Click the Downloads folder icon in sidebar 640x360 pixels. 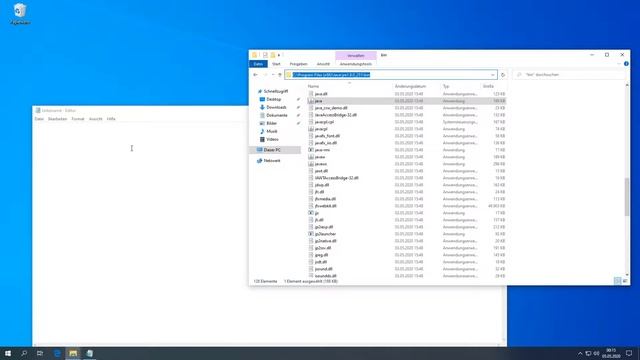(262, 107)
